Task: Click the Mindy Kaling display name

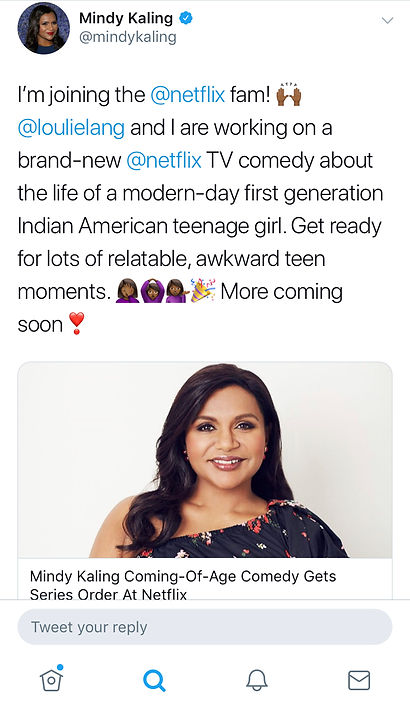Action: (x=126, y=18)
